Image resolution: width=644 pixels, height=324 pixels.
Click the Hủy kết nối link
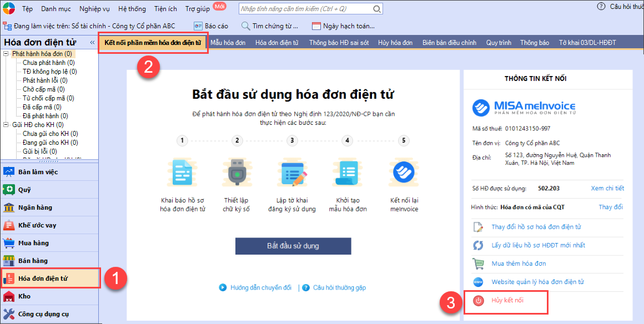pyautogui.click(x=507, y=300)
